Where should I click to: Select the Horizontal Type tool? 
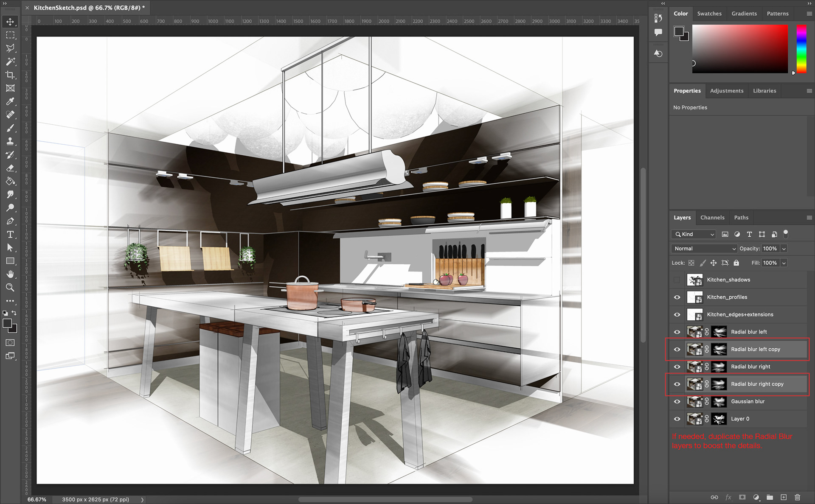[x=10, y=235]
